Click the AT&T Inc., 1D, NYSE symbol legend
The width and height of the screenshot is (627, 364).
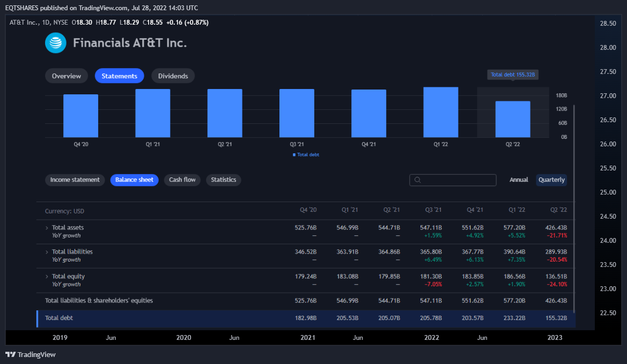pyautogui.click(x=39, y=23)
